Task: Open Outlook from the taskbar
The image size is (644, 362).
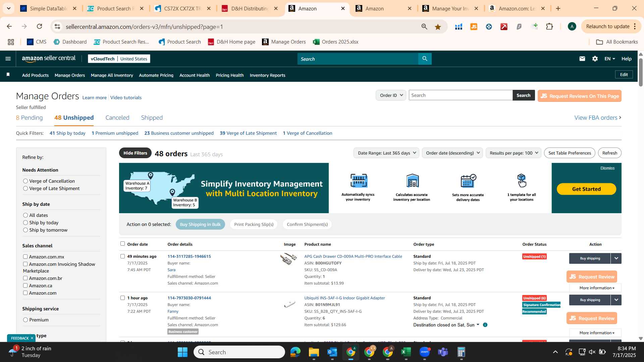Action: pyautogui.click(x=332, y=352)
